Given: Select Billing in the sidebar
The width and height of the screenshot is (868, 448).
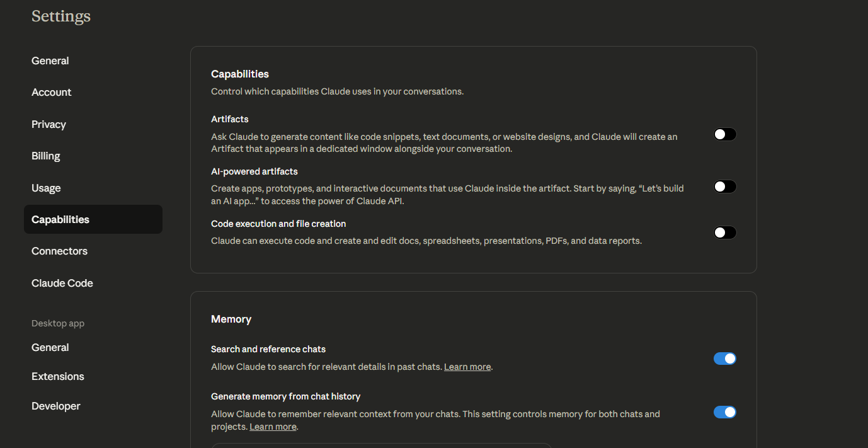Looking at the screenshot, I should click(46, 156).
